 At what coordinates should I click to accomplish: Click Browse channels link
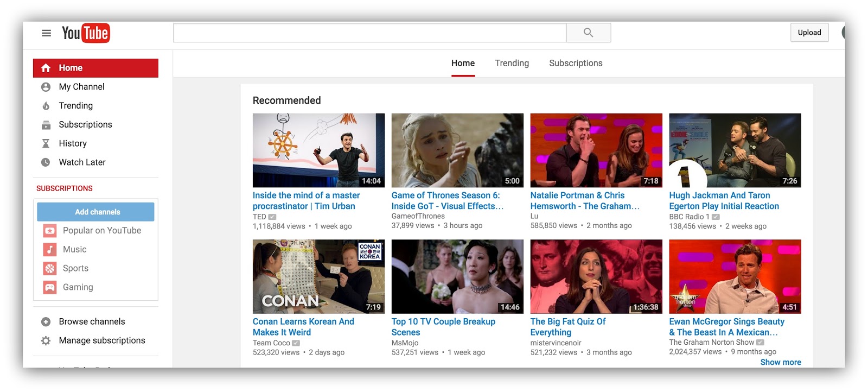tap(92, 322)
